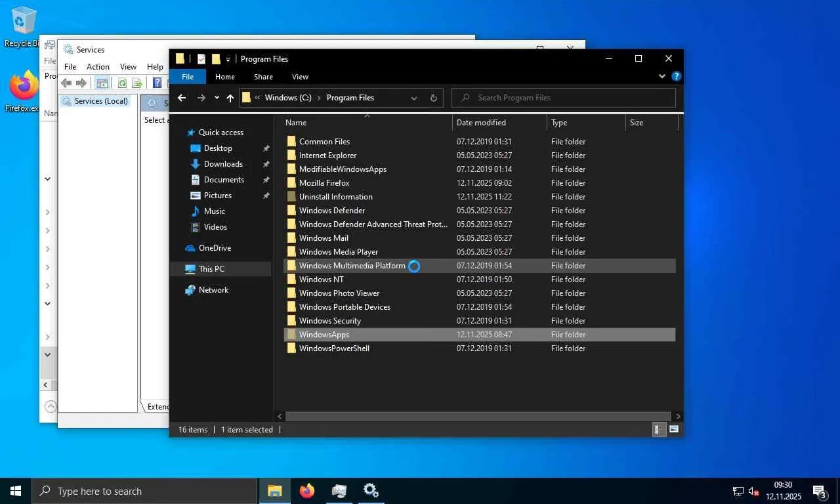Screen dimensions: 840x504
Task: Go up one level with the Up arrow
Action: point(230,98)
